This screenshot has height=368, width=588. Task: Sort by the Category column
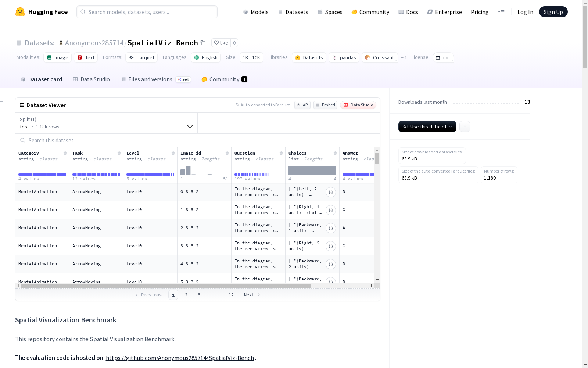pos(65,153)
